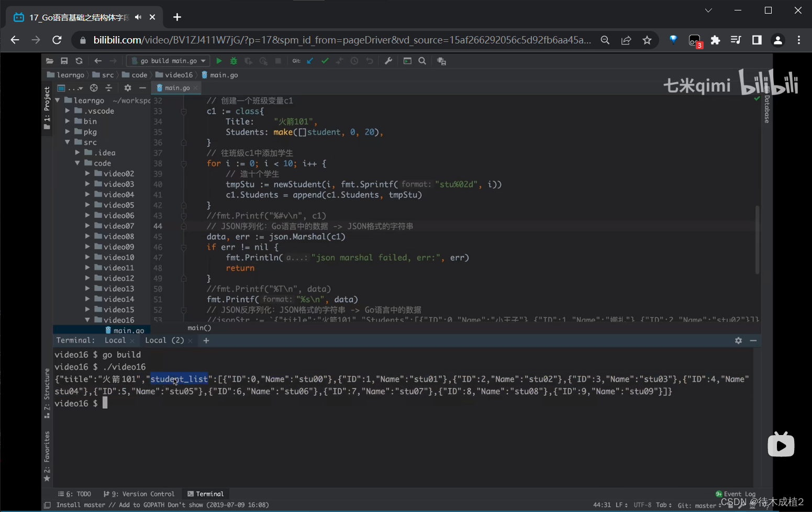This screenshot has width=812, height=512.
Task: Search everywhere magnifier in IDE toolbar
Action: [422, 61]
